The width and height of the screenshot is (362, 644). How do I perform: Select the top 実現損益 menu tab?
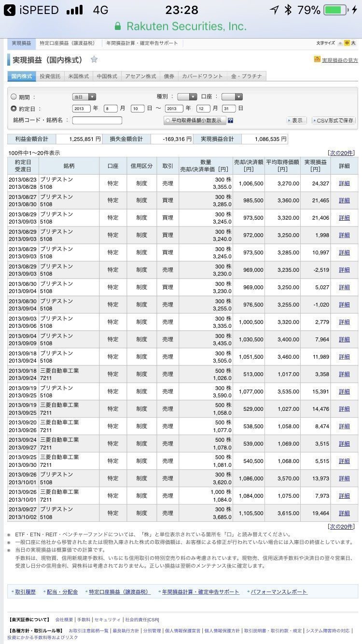[21, 43]
